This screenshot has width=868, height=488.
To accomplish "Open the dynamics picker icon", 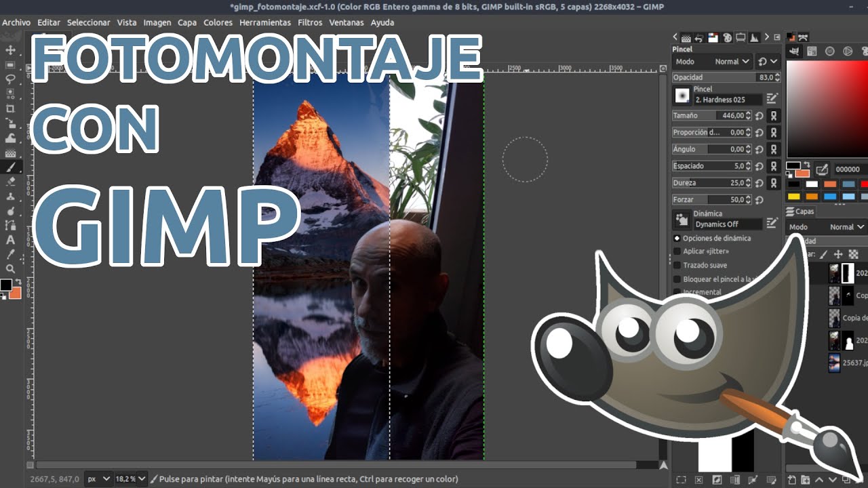I will point(682,220).
